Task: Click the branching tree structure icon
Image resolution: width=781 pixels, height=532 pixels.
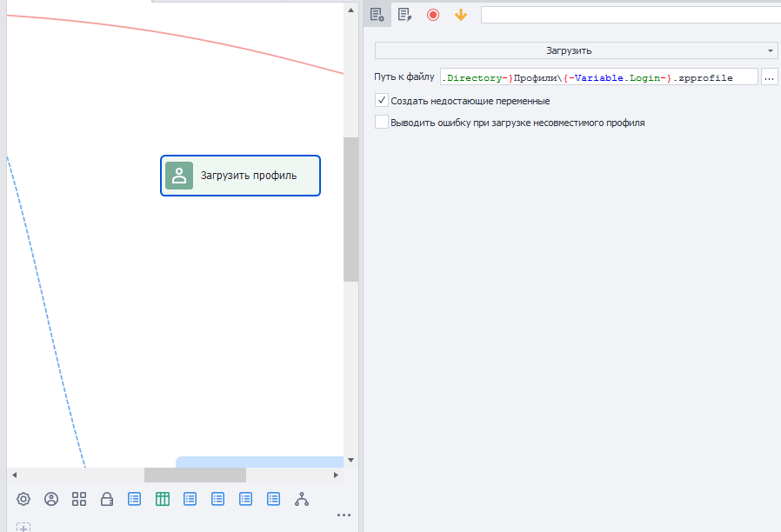Action: 301,499
